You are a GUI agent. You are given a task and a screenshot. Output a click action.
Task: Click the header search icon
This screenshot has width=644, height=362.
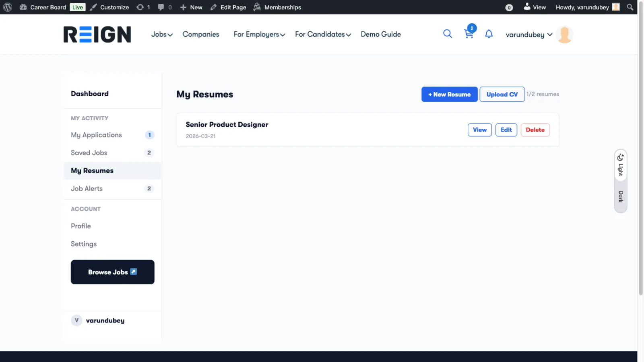(448, 34)
